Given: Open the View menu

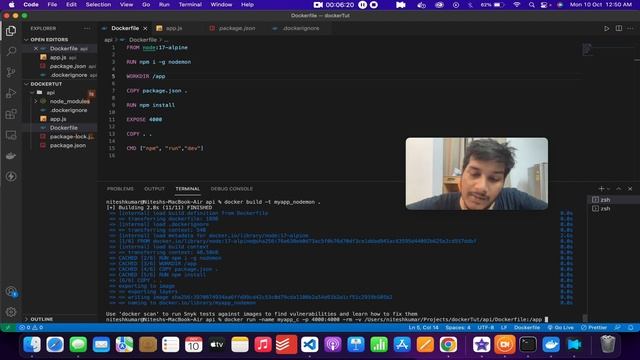Looking at the screenshot, I should [126, 4].
